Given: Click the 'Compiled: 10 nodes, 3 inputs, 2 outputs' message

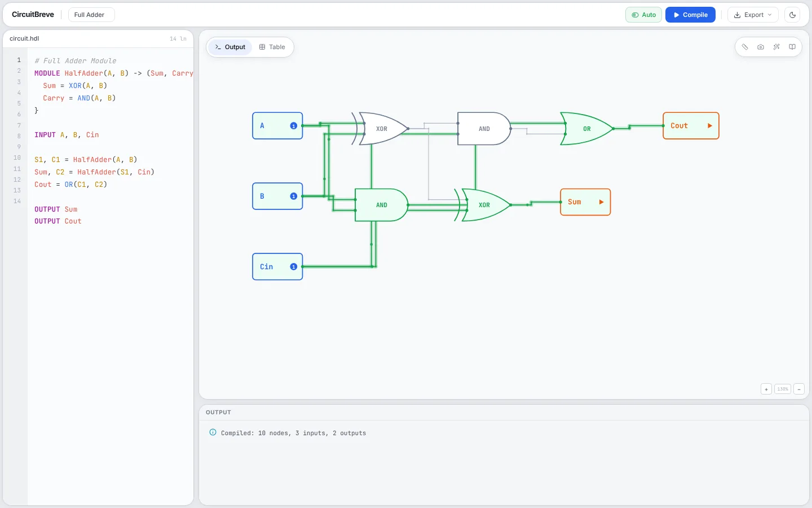Looking at the screenshot, I should click(x=293, y=433).
